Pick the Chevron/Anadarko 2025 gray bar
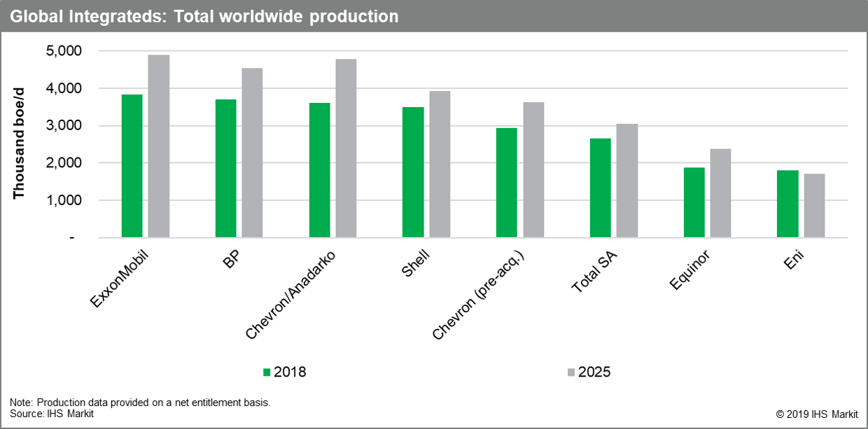 click(x=346, y=148)
